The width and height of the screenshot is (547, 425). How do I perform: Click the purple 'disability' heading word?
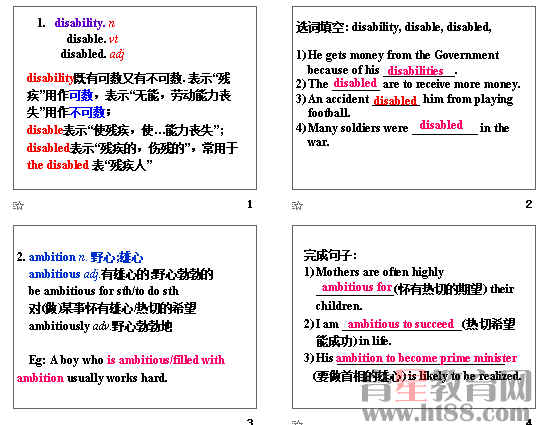coord(80,23)
